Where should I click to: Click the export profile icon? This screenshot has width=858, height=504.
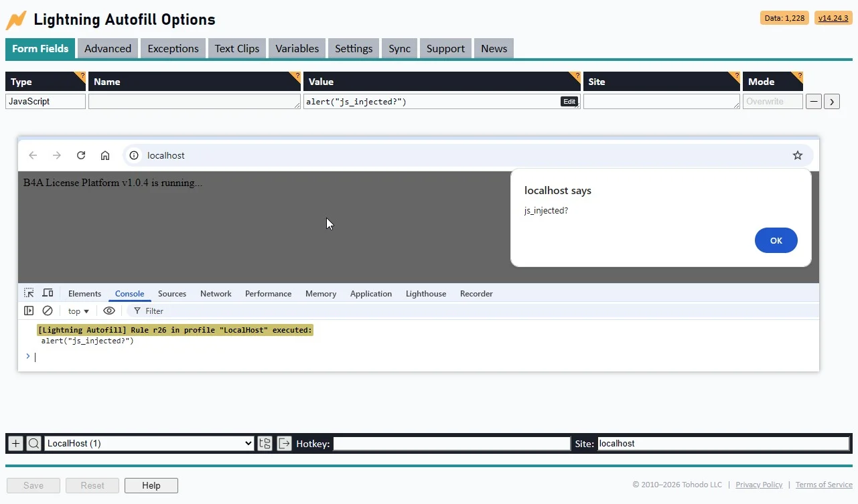(x=285, y=443)
